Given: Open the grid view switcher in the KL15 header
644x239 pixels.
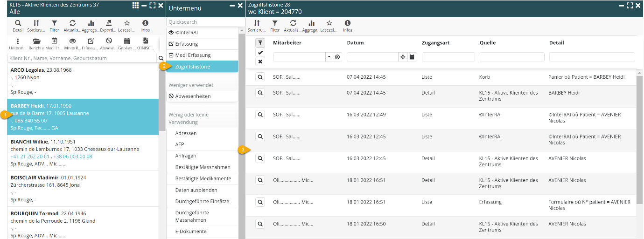Looking at the screenshot, I should (x=135, y=5).
